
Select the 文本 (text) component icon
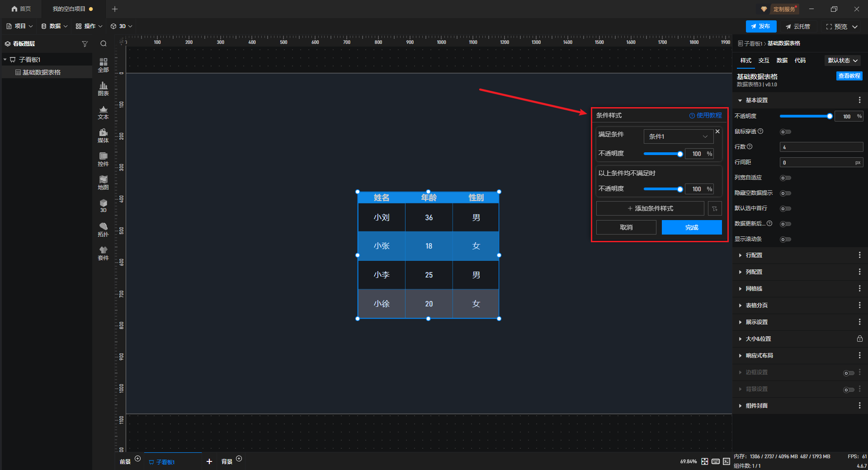coord(103,112)
